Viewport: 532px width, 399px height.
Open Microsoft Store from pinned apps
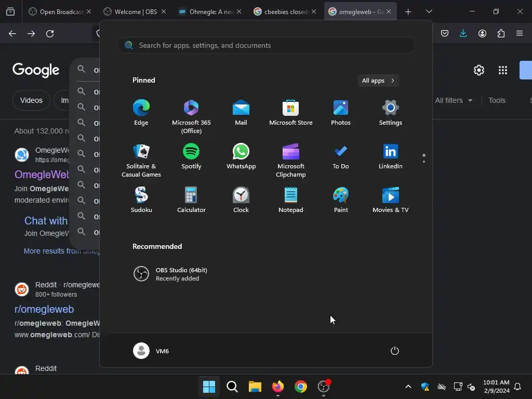click(x=291, y=113)
